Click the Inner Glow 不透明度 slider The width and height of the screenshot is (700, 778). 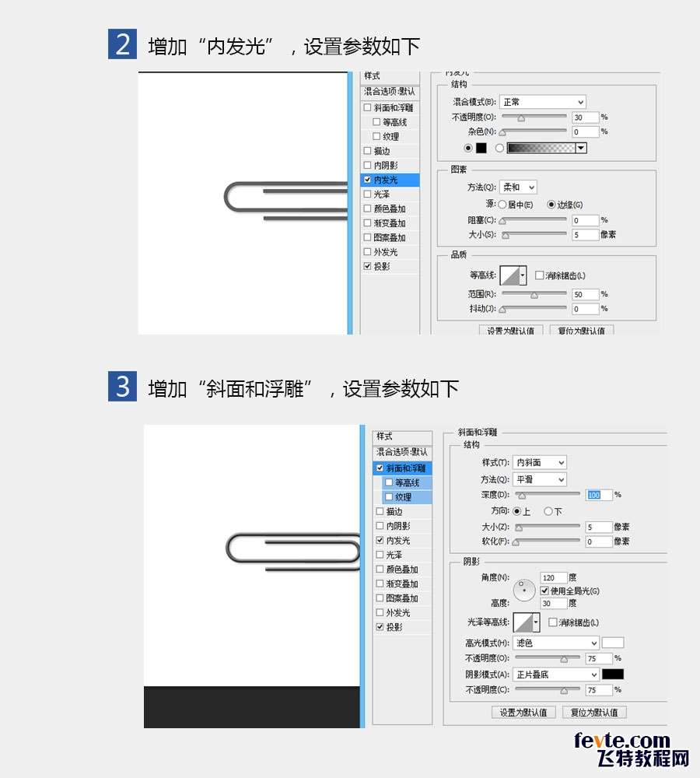click(x=534, y=117)
